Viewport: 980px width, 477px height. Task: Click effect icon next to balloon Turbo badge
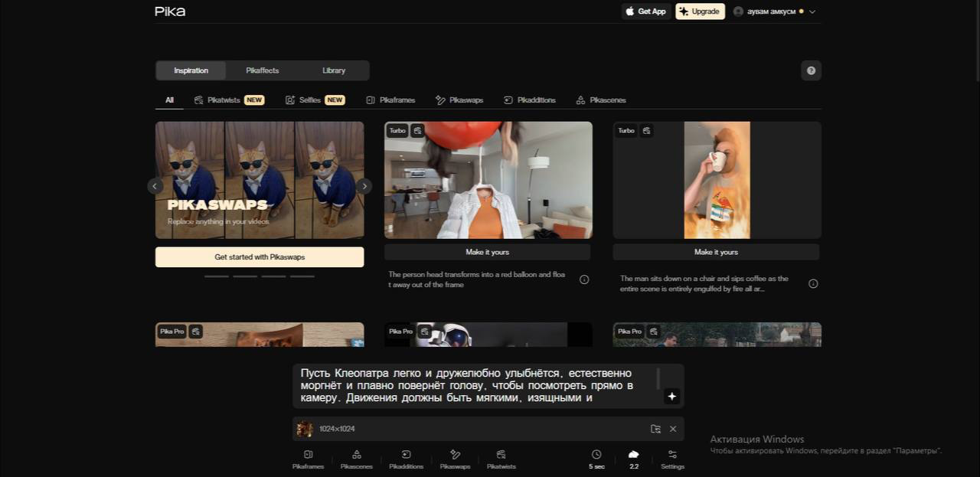pyautogui.click(x=417, y=131)
